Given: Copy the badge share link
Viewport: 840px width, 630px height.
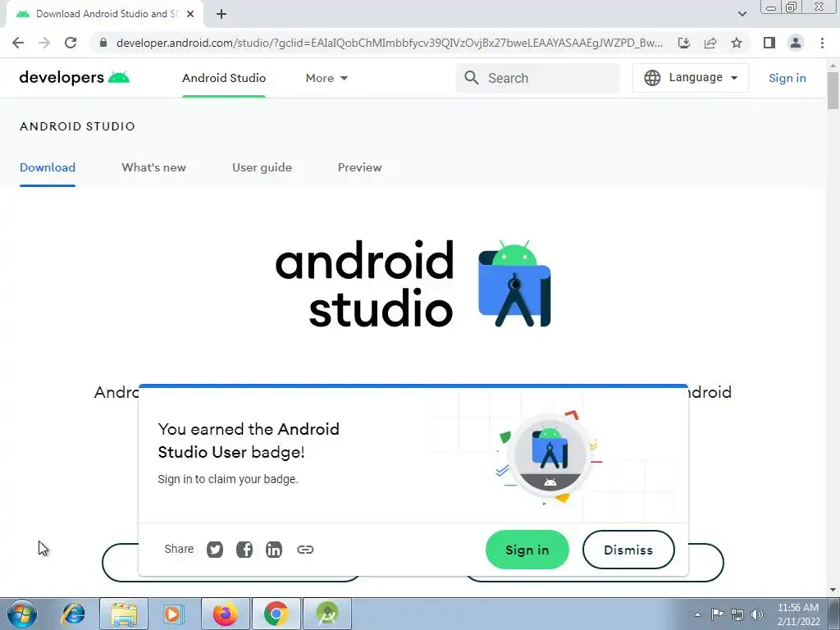Looking at the screenshot, I should (x=305, y=550).
